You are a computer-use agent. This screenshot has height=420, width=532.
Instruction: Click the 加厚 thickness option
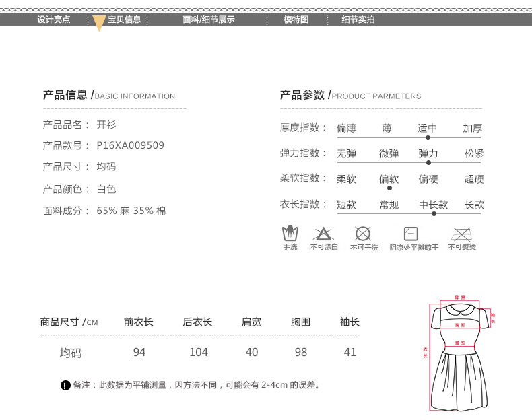click(x=472, y=128)
